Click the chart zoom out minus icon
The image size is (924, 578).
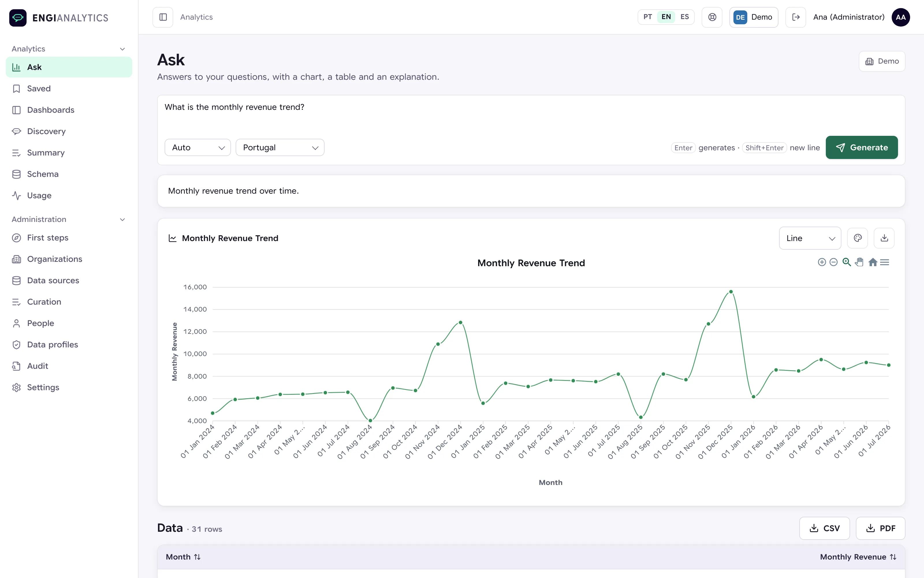tap(834, 262)
